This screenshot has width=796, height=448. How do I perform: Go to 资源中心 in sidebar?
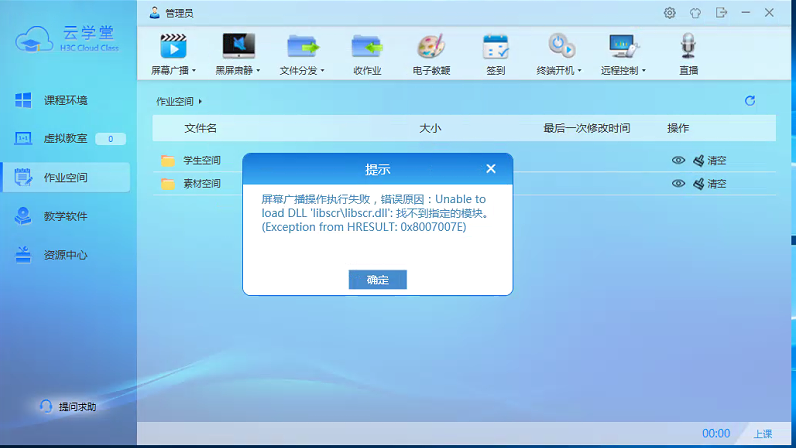tap(66, 255)
